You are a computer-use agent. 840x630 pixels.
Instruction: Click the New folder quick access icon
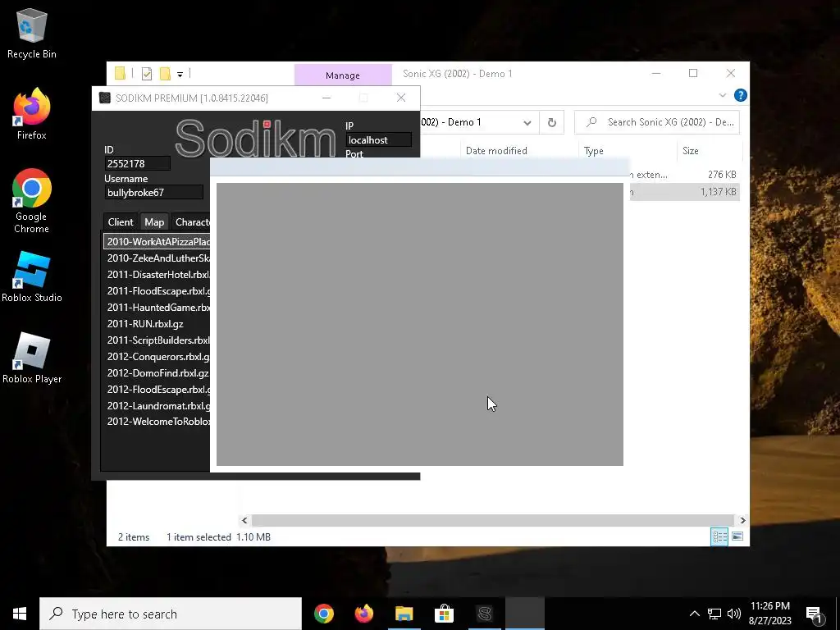(165, 74)
